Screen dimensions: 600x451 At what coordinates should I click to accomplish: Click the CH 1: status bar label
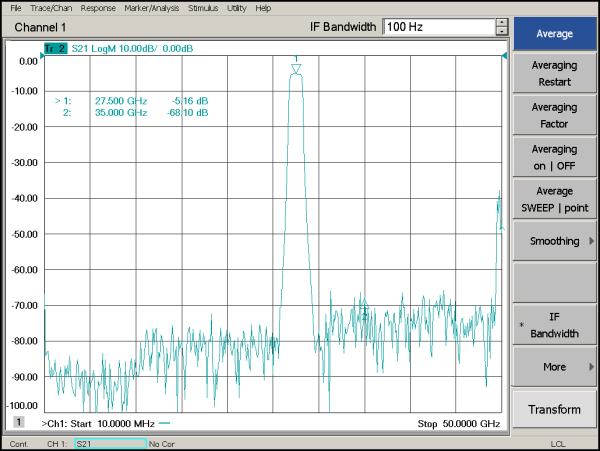57,444
